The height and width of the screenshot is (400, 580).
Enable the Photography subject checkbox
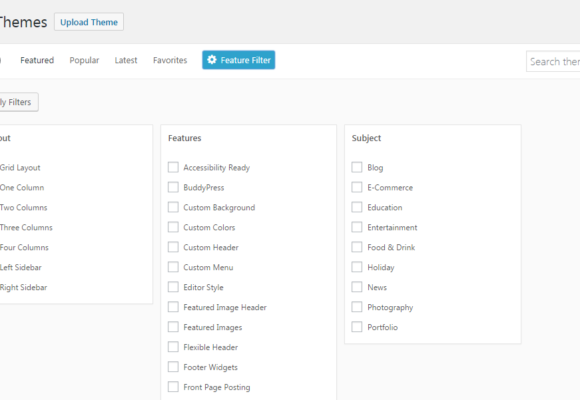coord(357,307)
